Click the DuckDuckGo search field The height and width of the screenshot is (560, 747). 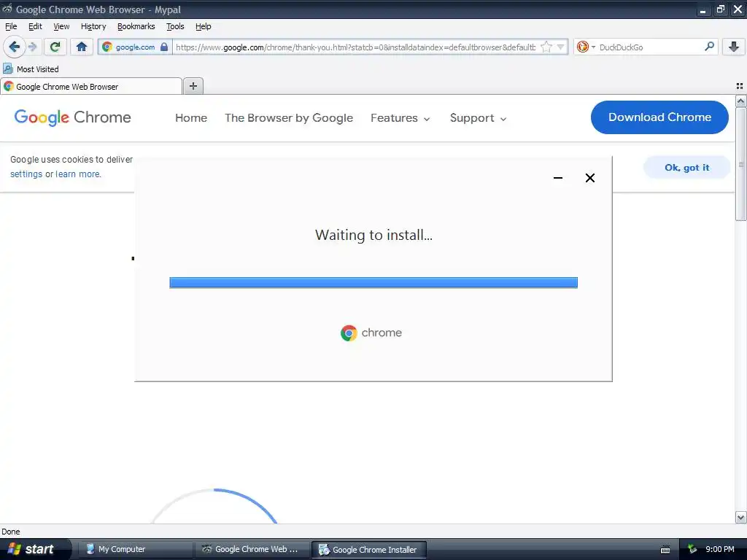point(649,47)
